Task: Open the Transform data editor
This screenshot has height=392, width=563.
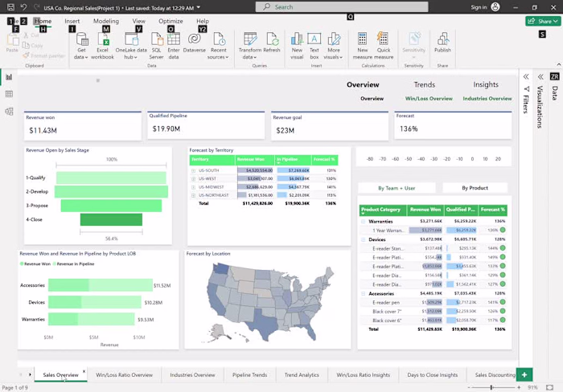Action: [250, 46]
